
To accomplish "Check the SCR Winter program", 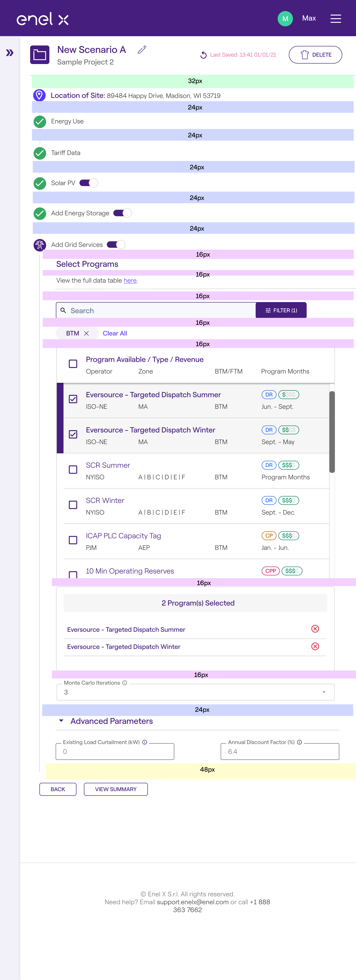I will 73,505.
